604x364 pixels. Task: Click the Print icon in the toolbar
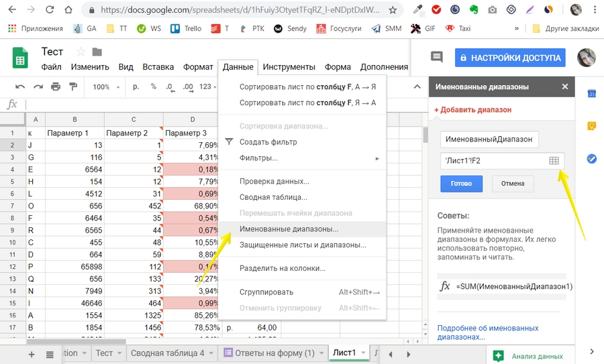(x=56, y=87)
